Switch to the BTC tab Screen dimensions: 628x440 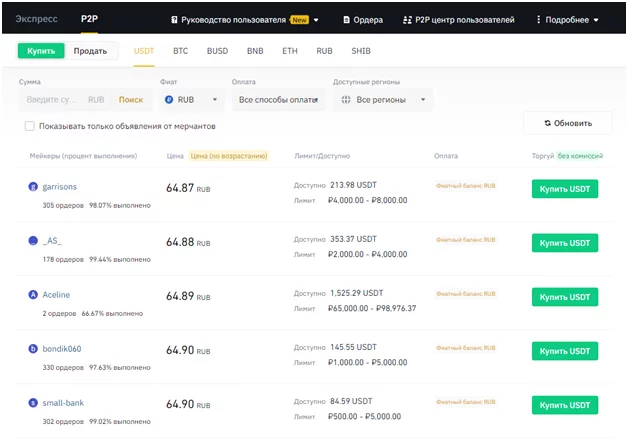180,50
